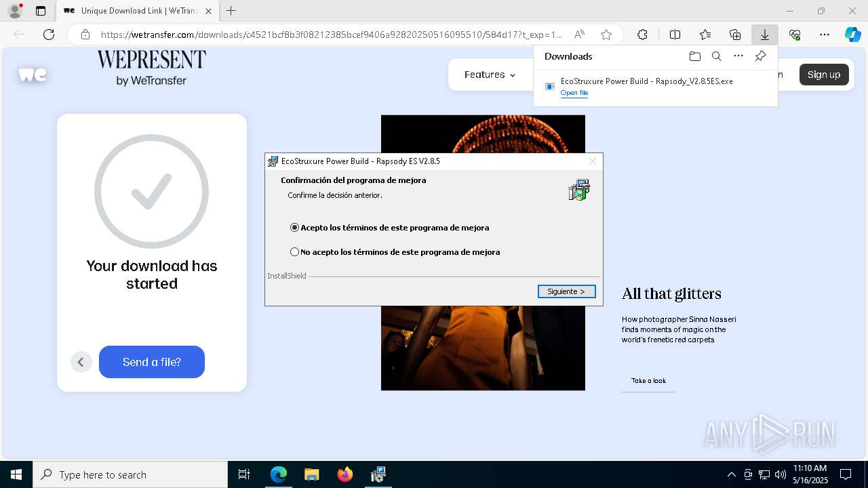Add page to favorites star
The image size is (868, 488).
pos(606,35)
